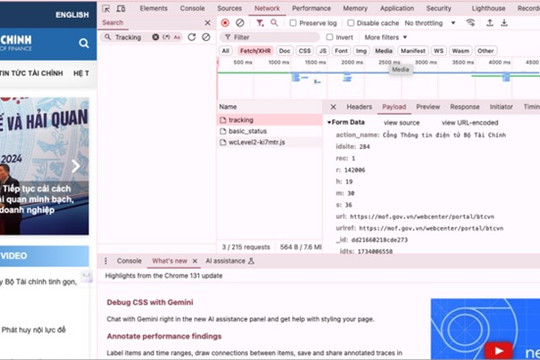Open the AI assistance drawer tab
This screenshot has height=360, width=540.
tap(230, 261)
